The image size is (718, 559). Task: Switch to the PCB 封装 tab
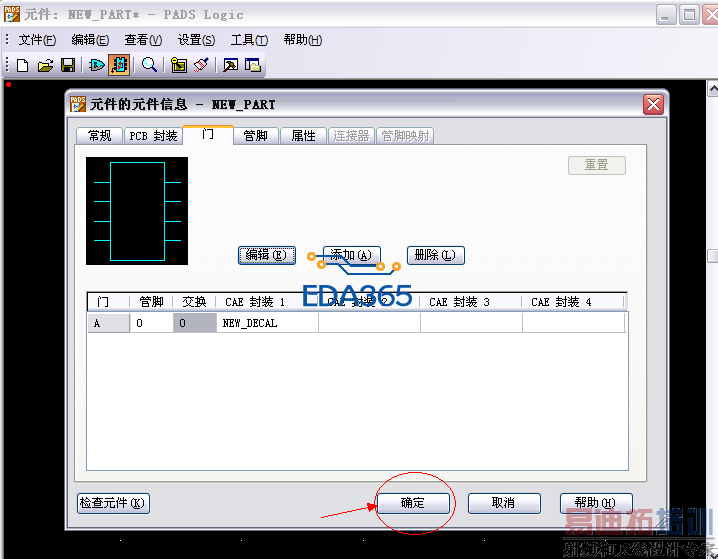click(x=153, y=136)
